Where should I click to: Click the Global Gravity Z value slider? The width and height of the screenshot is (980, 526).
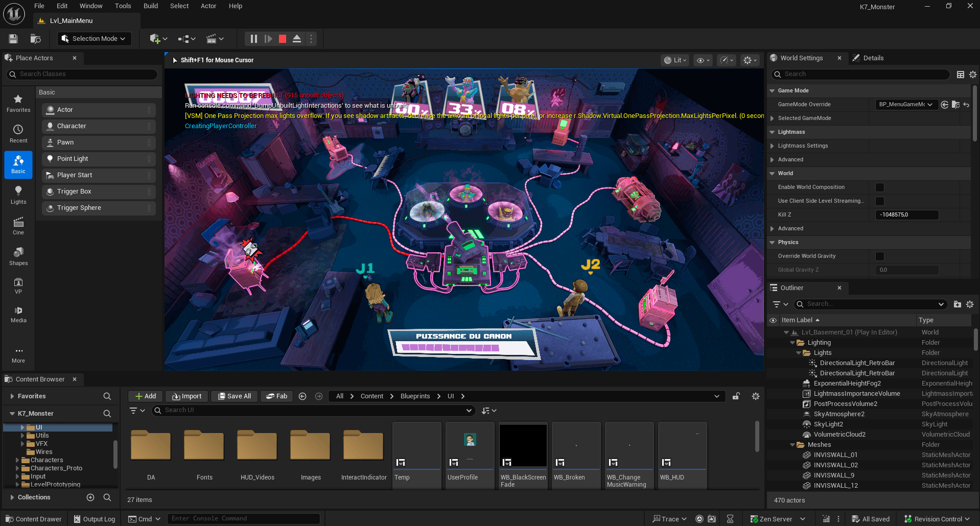906,270
